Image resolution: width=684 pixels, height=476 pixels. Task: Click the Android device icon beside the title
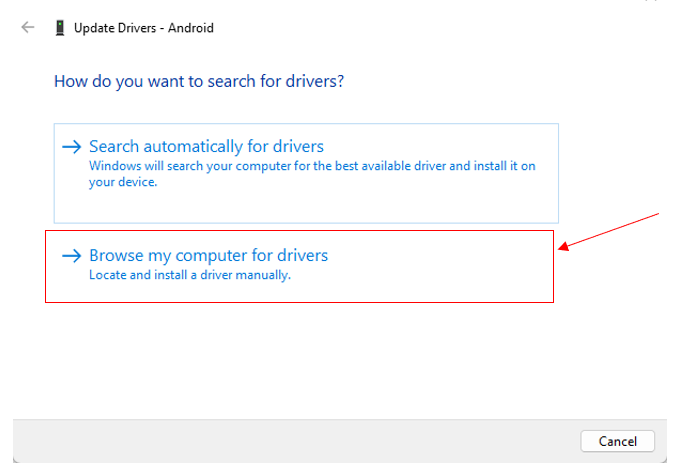click(59, 28)
